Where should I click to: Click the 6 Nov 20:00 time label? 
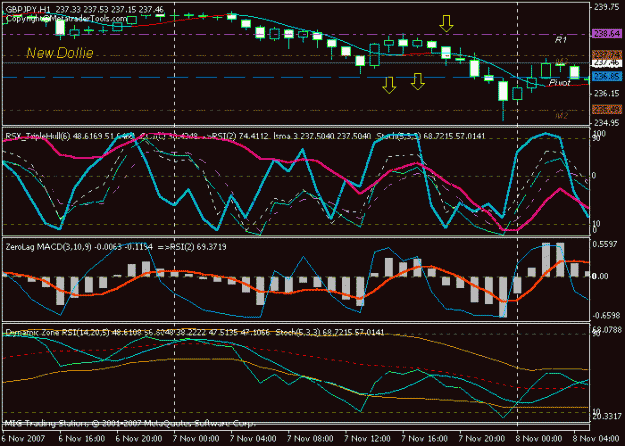[140, 439]
